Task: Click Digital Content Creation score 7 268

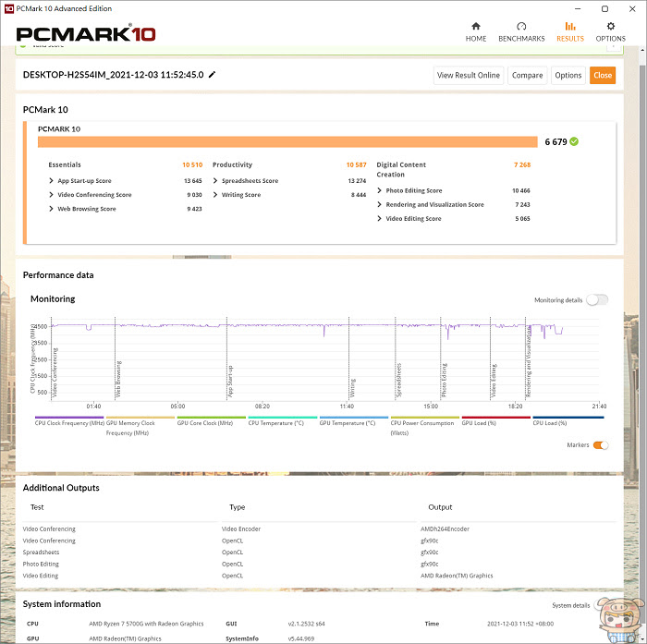Action: tap(522, 165)
